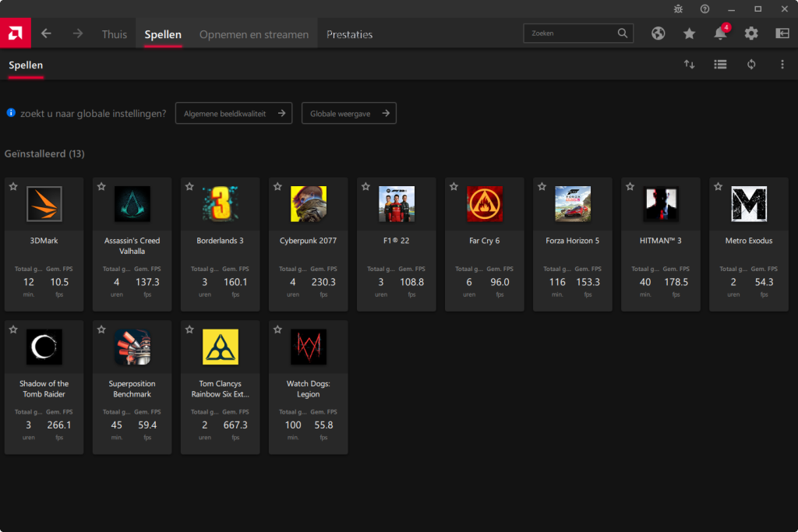
Task: Click the Cyberpunk 2077 title text
Action: [309, 241]
